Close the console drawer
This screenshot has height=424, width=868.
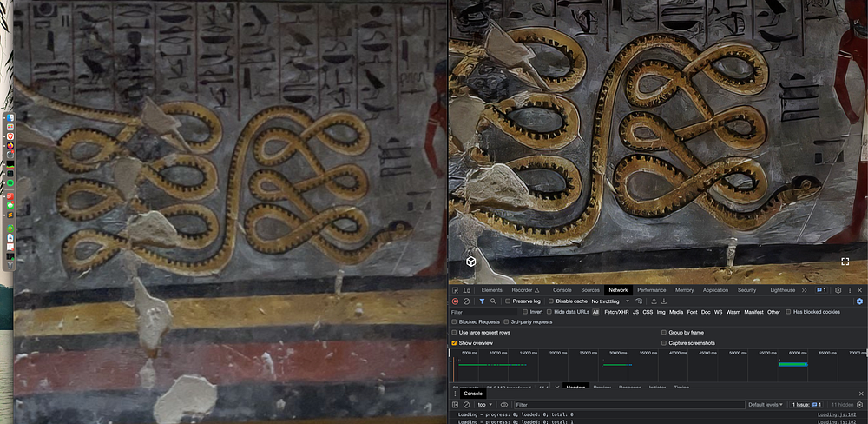click(x=861, y=394)
